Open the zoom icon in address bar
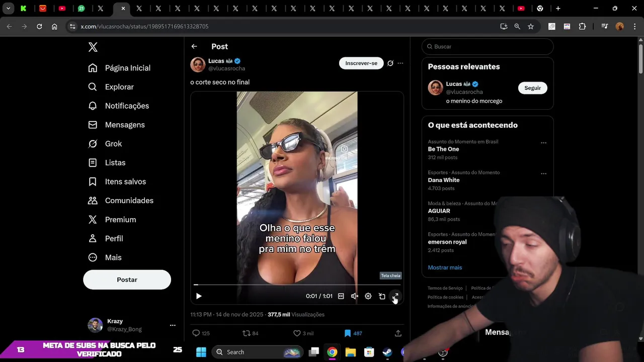This screenshot has height=362, width=644. tap(517, 26)
